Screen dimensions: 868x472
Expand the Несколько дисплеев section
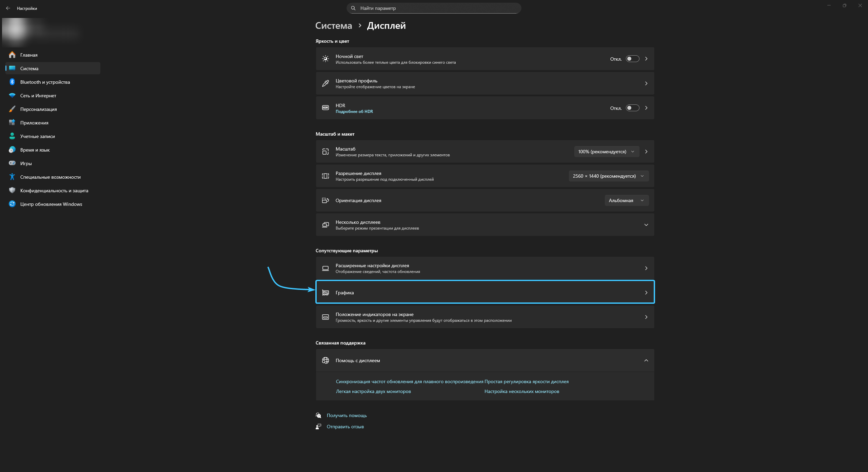pos(646,225)
